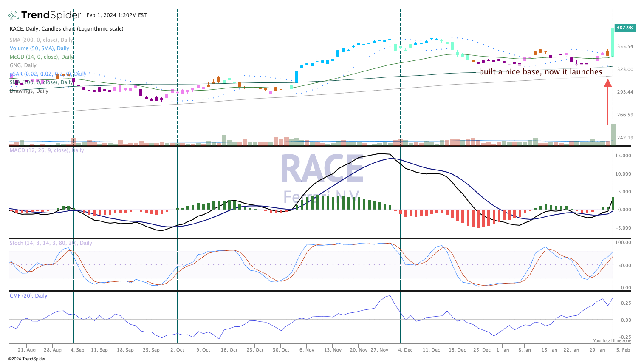The width and height of the screenshot is (644, 363).
Task: Click the Feb 1, 2024 1:20PM EST timestamp
Action: pos(116,15)
